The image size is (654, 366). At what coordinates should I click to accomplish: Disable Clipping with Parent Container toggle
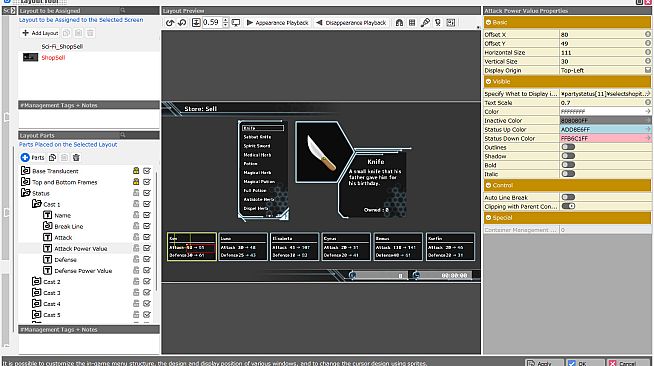[568, 206]
